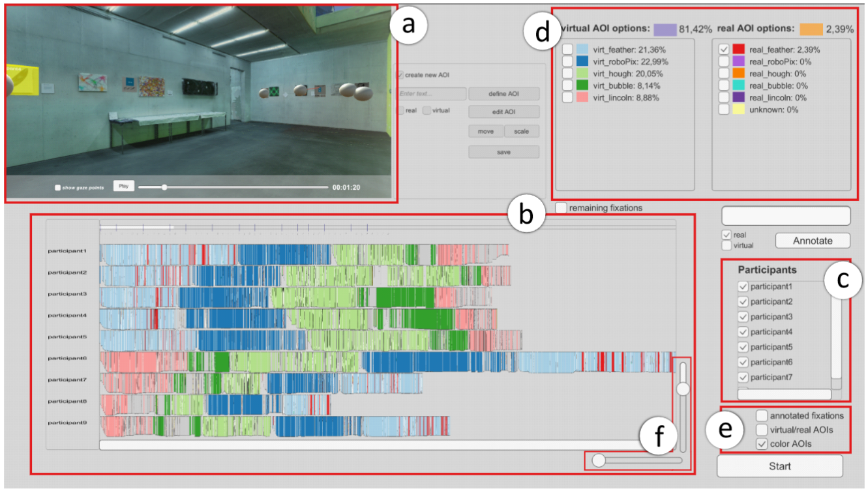Click the Start button

[780, 466]
